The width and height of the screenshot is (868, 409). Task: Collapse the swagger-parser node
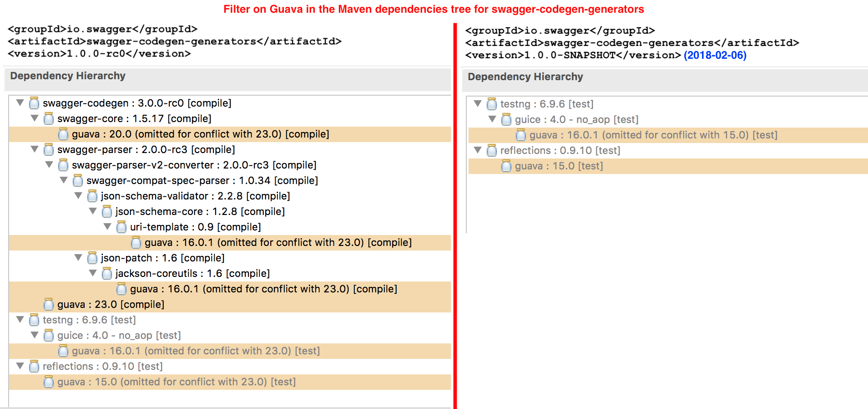pos(35,149)
